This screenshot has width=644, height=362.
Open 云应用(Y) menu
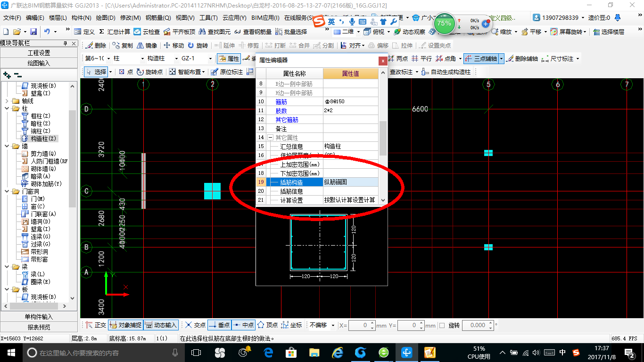(234, 18)
